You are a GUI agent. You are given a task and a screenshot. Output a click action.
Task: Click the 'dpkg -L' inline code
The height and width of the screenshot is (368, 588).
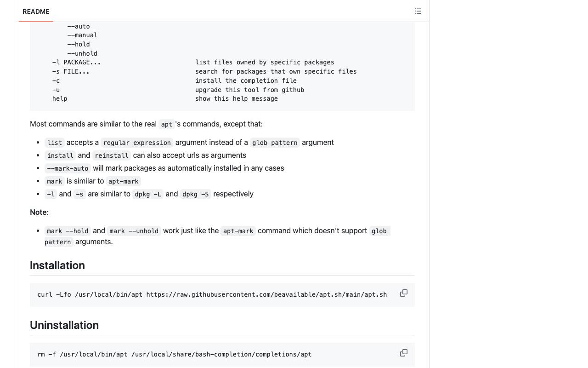click(x=148, y=194)
